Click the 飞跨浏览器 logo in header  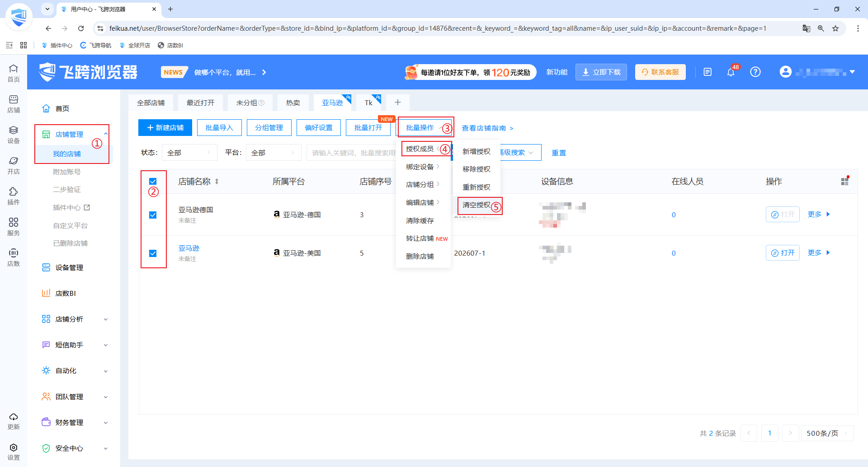[x=89, y=72]
